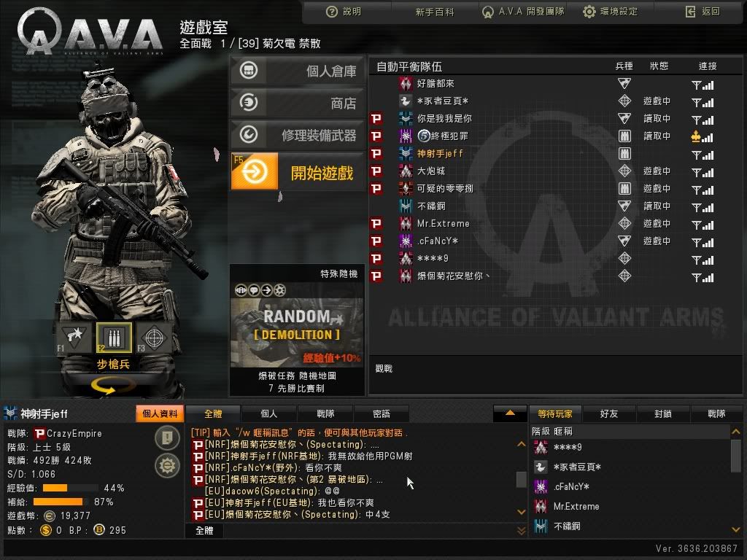Click the 返回 back button
This screenshot has height=560, width=747.
click(x=703, y=12)
